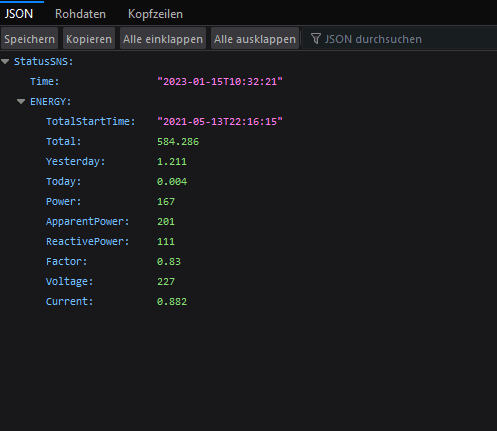
Task: Select the value 584.286
Action: pos(178,142)
